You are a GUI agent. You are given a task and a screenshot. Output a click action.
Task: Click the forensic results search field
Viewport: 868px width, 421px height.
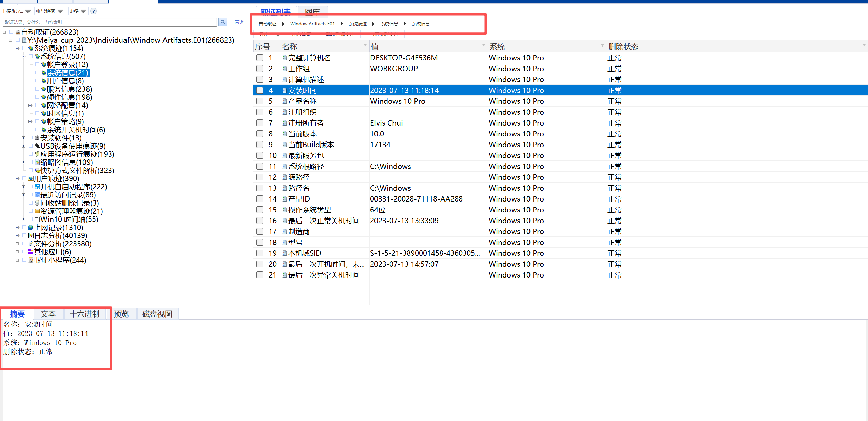pyautogui.click(x=109, y=22)
